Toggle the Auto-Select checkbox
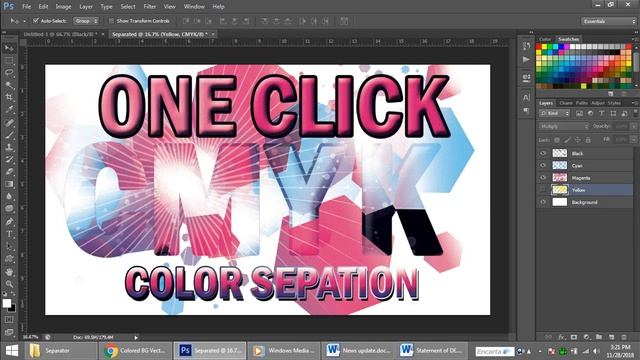Image resolution: width=640 pixels, height=360 pixels. coord(36,20)
